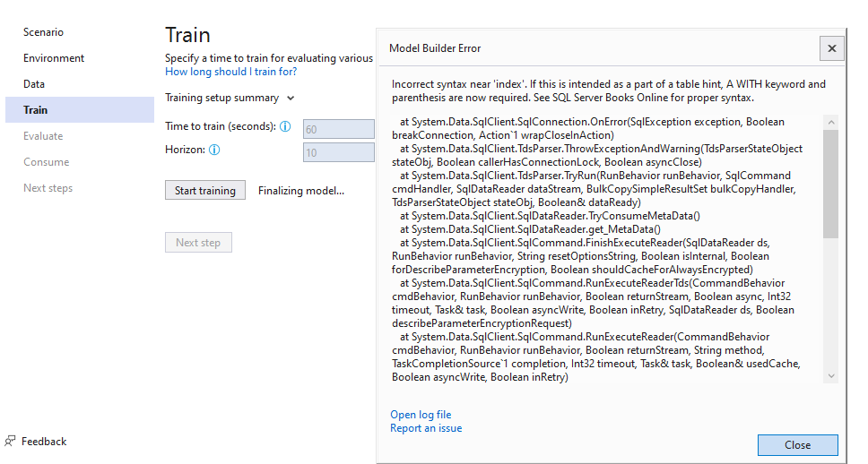Select the Data step

point(34,84)
